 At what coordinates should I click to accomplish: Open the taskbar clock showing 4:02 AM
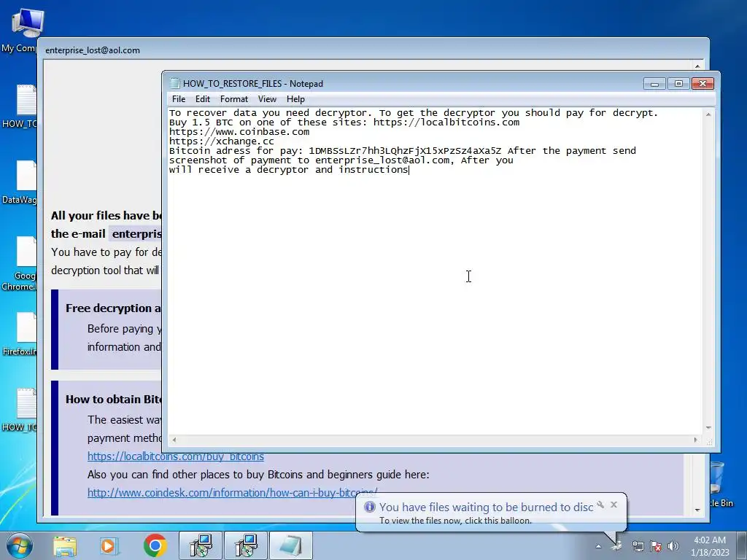pyautogui.click(x=710, y=546)
